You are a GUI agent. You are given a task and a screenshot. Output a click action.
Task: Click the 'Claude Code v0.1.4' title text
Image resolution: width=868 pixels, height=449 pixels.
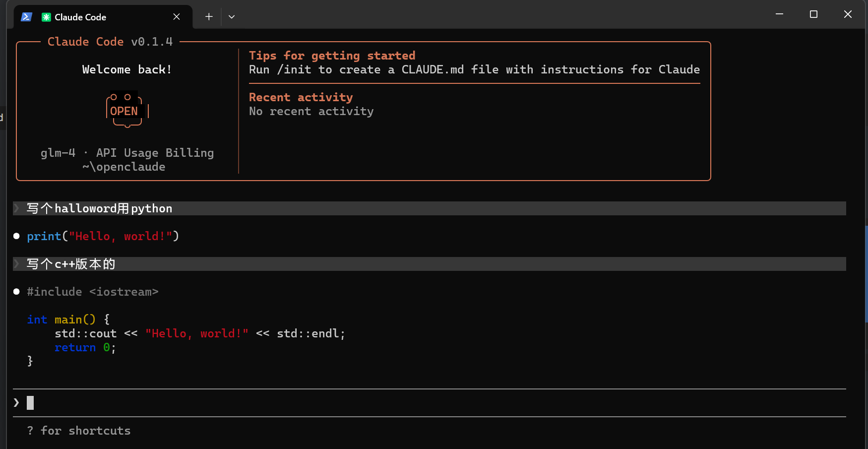110,42
